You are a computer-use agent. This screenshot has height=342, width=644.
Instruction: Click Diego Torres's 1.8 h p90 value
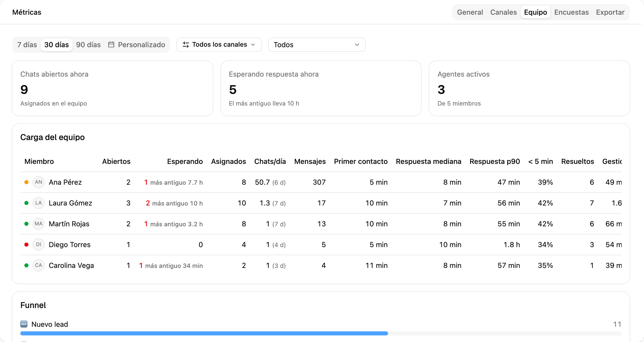click(512, 245)
